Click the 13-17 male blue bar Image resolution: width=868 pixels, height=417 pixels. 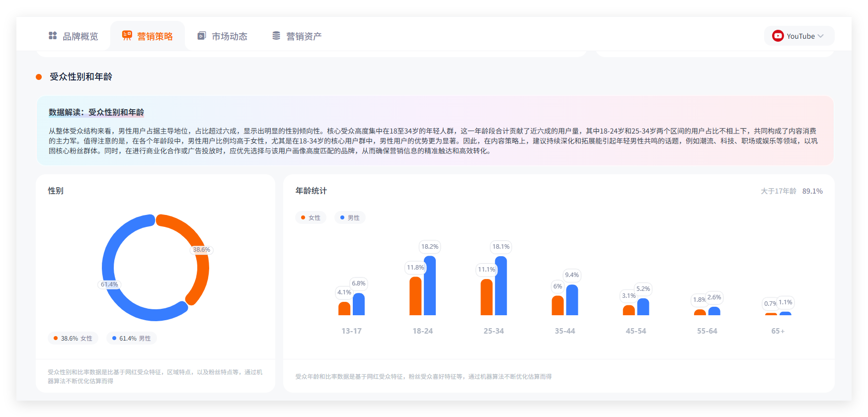(359, 304)
